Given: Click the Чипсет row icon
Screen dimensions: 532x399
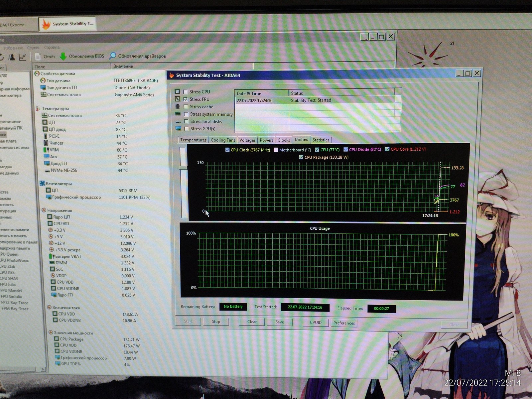Looking at the screenshot, I should click(46, 143).
